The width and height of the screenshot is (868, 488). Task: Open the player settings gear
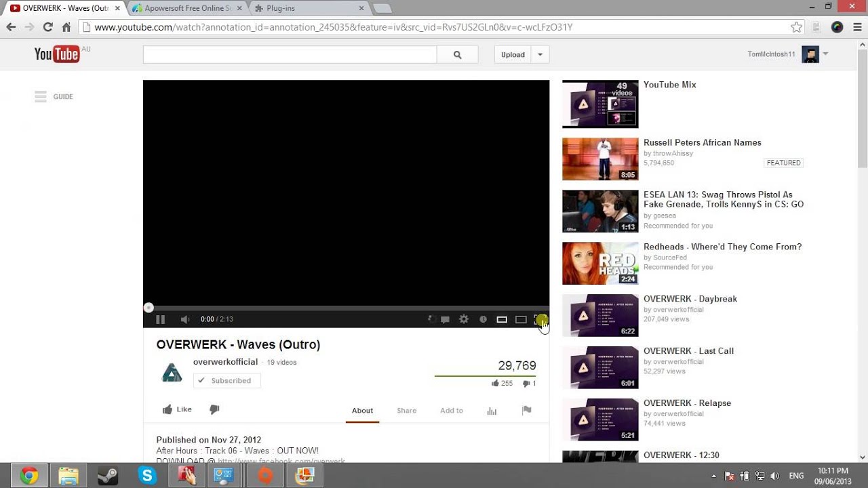pos(464,319)
